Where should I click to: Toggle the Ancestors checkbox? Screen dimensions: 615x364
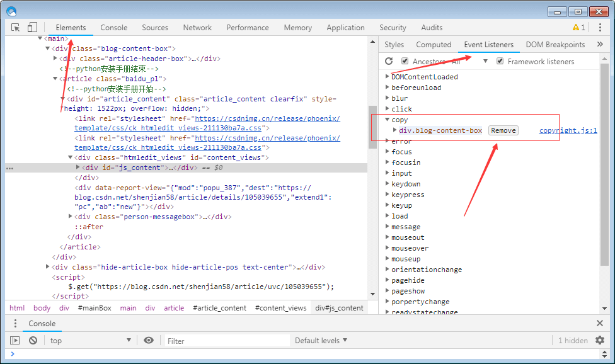pyautogui.click(x=405, y=61)
